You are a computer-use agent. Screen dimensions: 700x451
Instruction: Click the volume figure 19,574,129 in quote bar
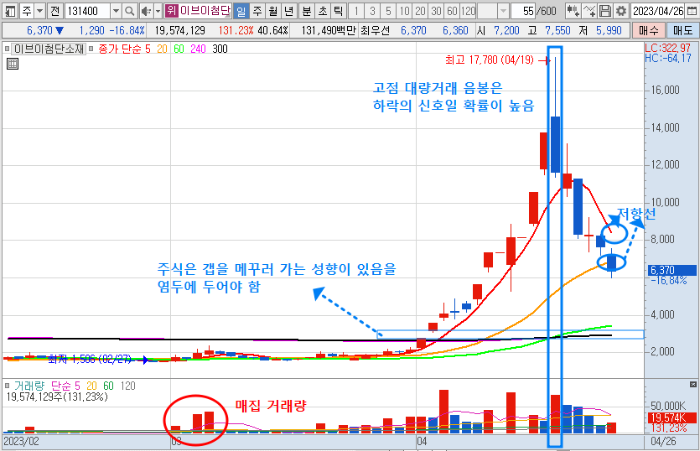coord(180,31)
